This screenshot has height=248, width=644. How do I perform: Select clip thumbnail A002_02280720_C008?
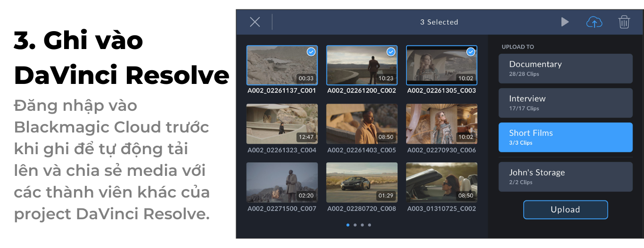coord(362,182)
